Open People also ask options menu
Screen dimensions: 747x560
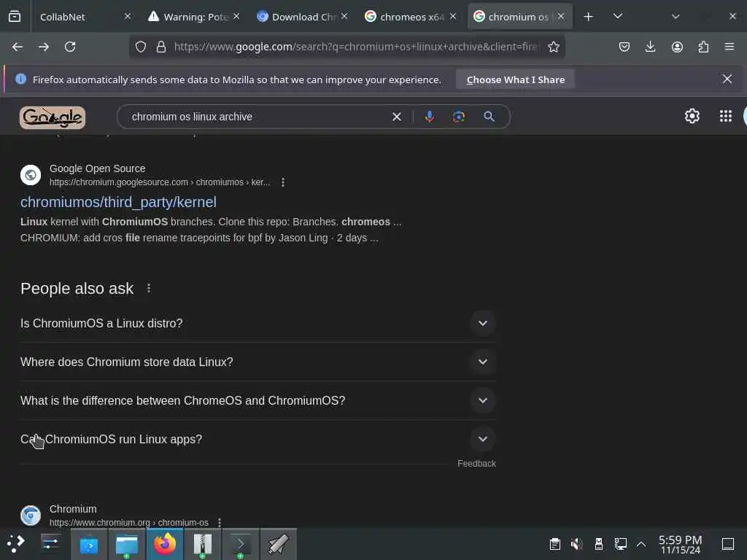pos(149,288)
